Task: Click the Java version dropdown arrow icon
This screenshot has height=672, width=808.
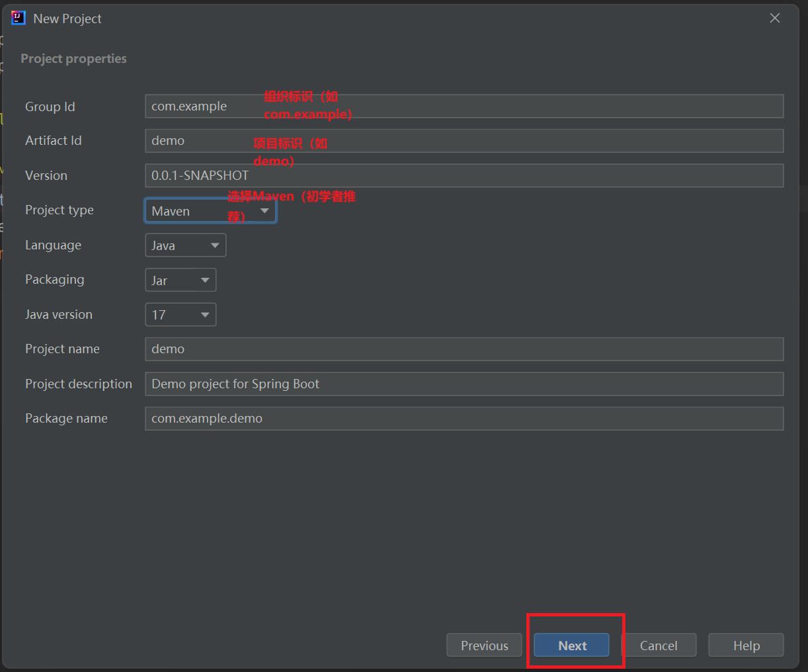Action: [206, 314]
